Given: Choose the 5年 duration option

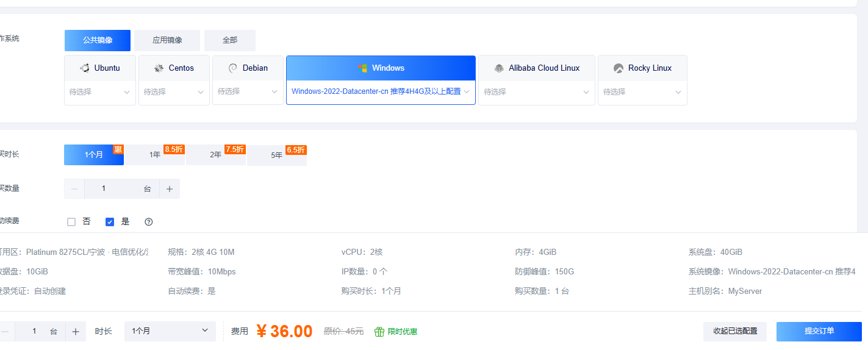Looking at the screenshot, I should tap(277, 155).
